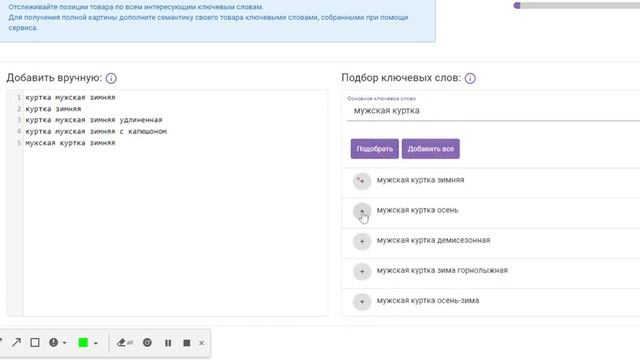Add the keyword "мужская куртка осень"
Screen dimensions: 640x360
(362, 211)
